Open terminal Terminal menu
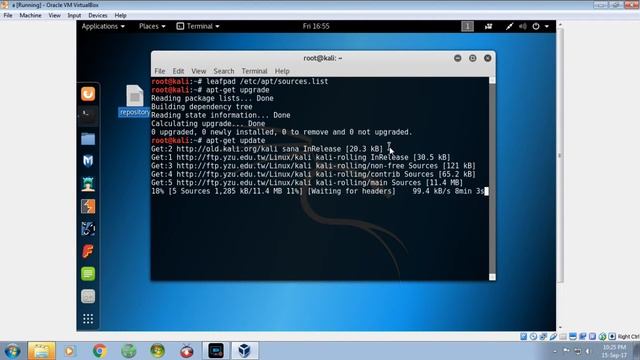Viewport: 640px width, 360px height. coord(254,71)
